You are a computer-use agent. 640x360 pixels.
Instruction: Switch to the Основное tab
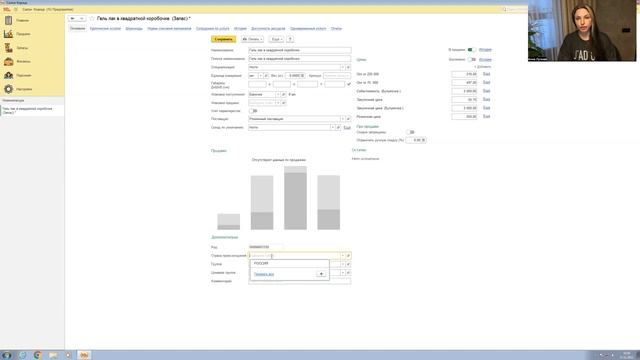click(77, 29)
